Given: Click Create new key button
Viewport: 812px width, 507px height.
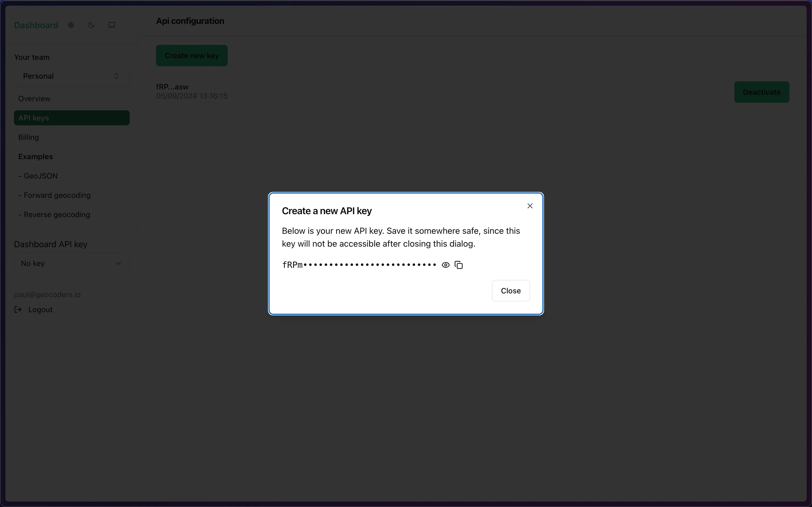Looking at the screenshot, I should (x=192, y=56).
